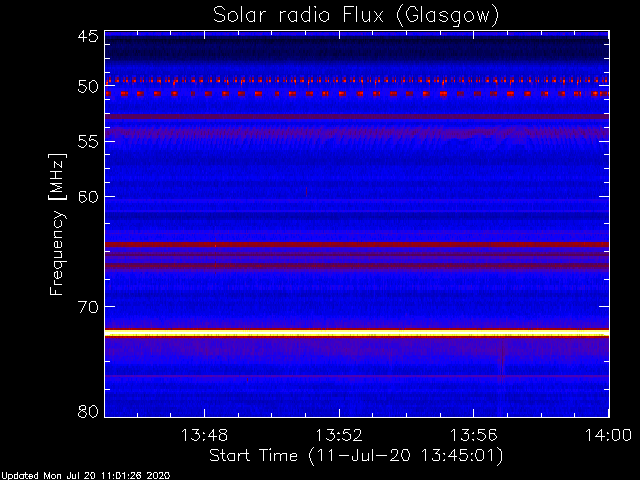
Task: Click the bright yellow emission band near 72 MHz
Action: [x=357, y=333]
